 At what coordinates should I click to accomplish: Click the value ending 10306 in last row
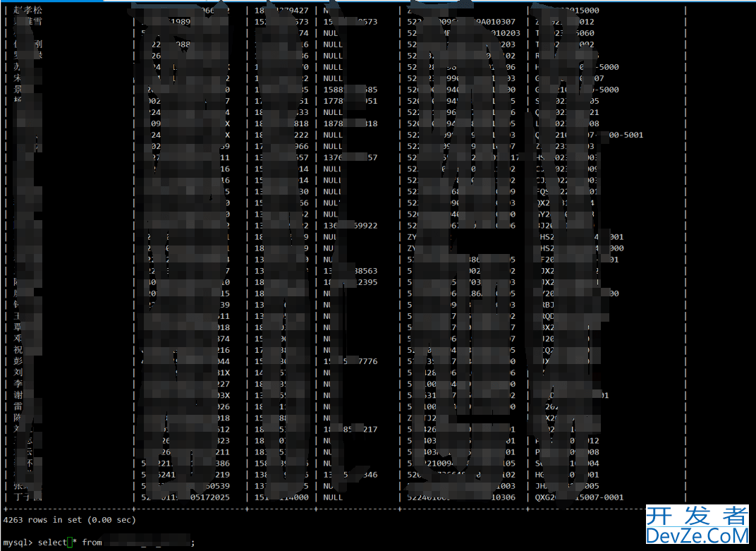(461, 497)
